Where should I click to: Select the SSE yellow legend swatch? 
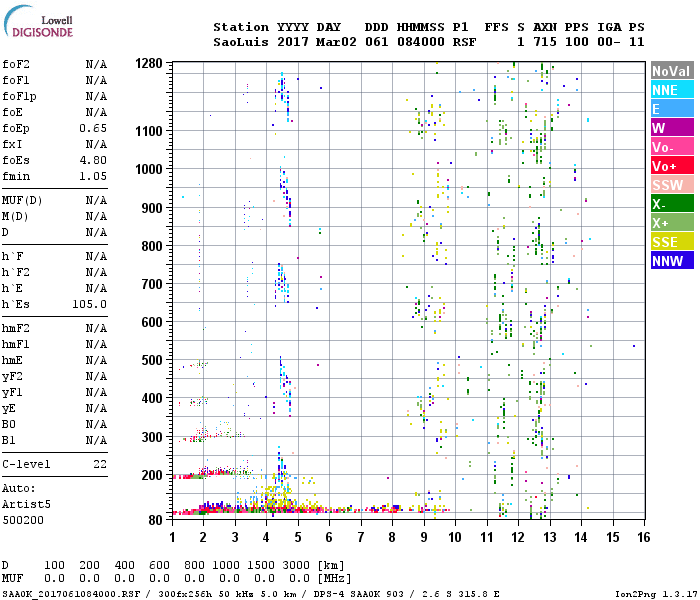pyautogui.click(x=672, y=242)
